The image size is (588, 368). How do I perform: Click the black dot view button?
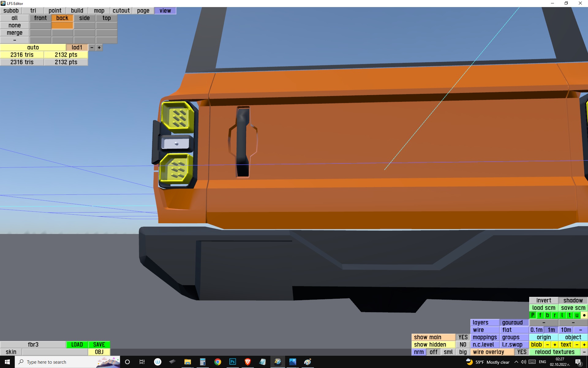point(584,315)
